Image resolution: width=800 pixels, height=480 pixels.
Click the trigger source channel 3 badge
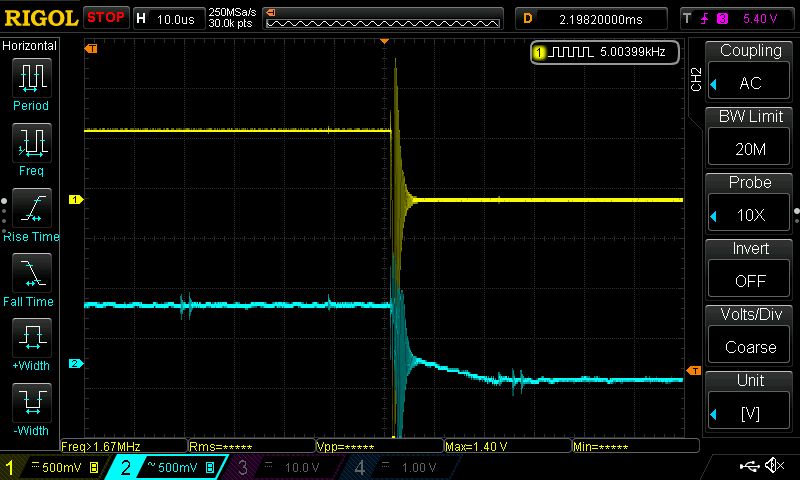click(x=722, y=19)
